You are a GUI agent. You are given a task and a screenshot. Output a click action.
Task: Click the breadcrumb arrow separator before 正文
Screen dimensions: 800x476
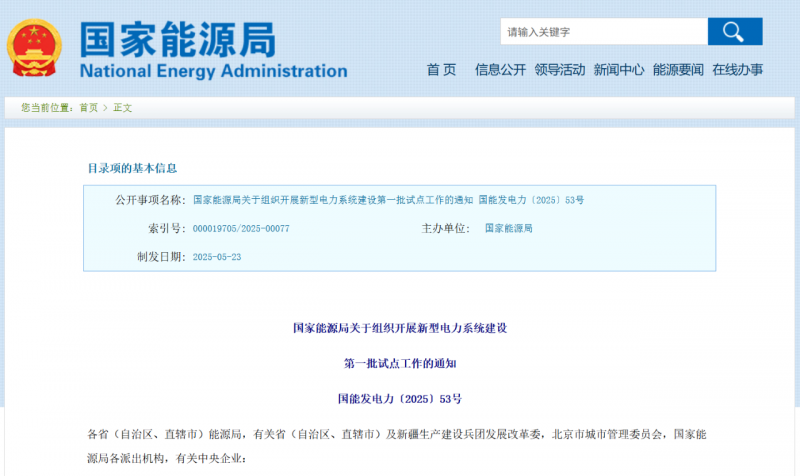[105, 108]
